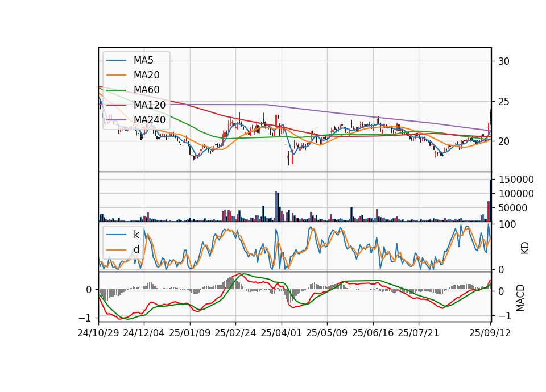
Task: Click the 25/01/09 date axis label
Action: pos(190,333)
